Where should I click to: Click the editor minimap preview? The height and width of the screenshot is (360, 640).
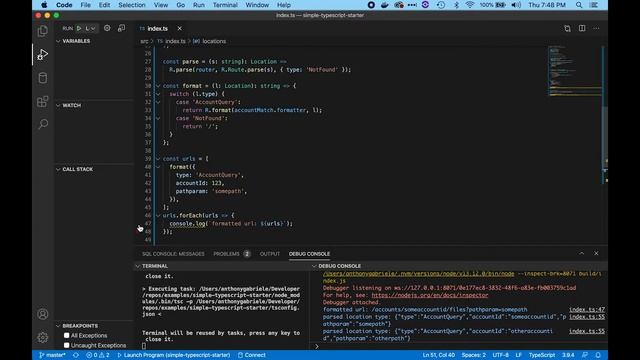point(575,71)
